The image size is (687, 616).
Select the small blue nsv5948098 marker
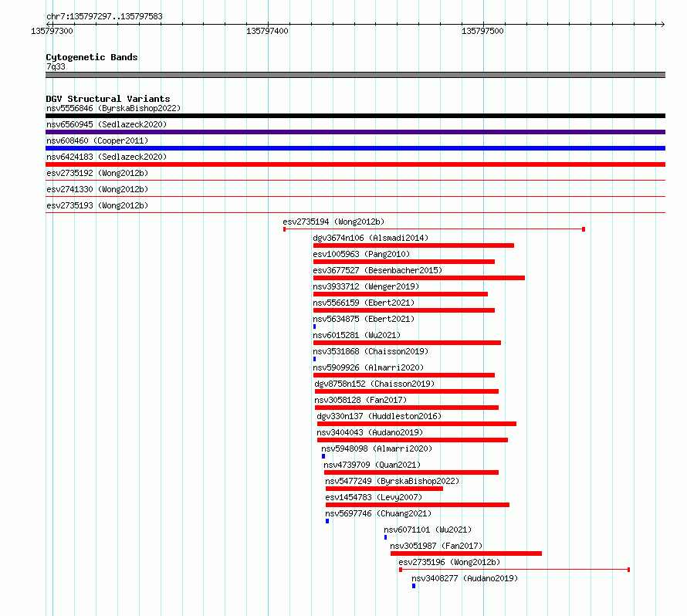pyautogui.click(x=323, y=456)
